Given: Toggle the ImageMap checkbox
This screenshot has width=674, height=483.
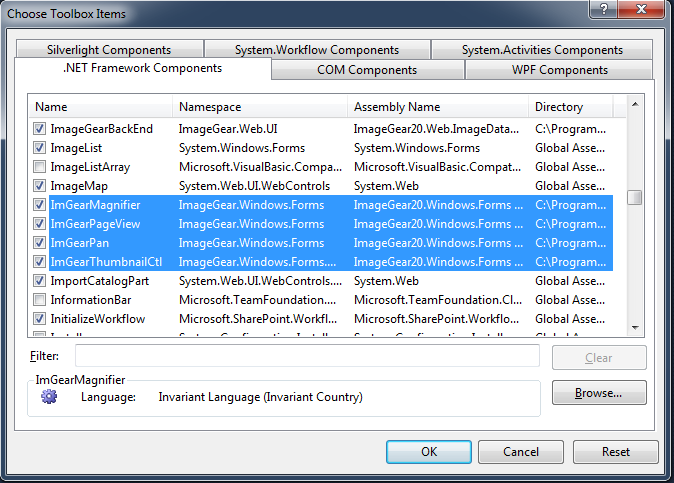Looking at the screenshot, I should pyautogui.click(x=39, y=186).
